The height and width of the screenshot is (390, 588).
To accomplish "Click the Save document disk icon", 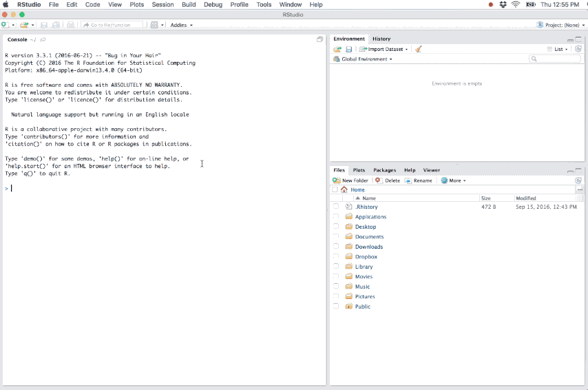I will coord(44,25).
